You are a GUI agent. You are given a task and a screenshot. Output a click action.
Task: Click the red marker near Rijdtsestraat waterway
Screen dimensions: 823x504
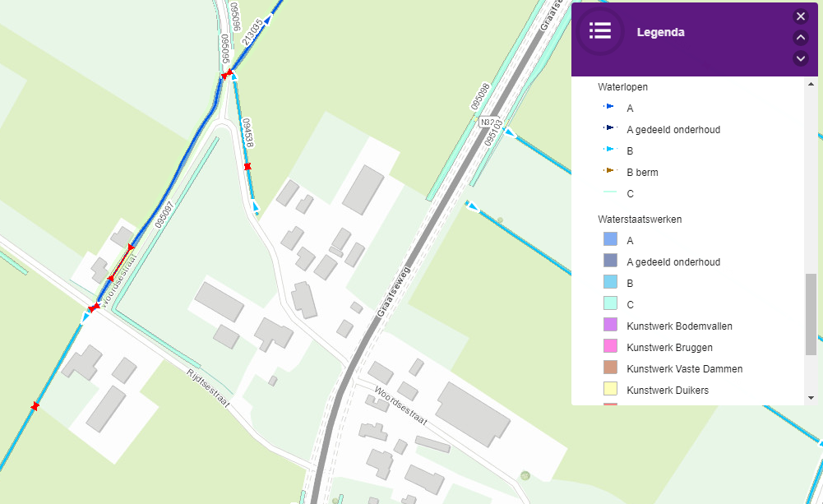[34, 404]
